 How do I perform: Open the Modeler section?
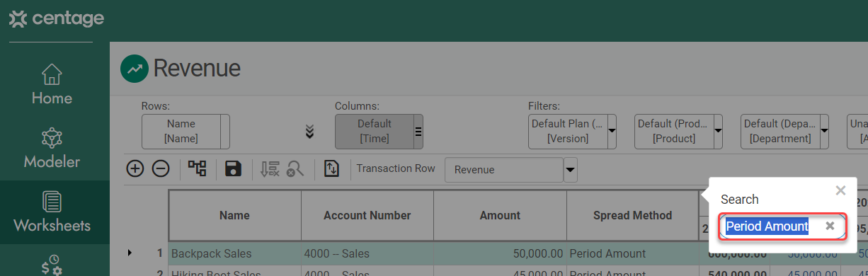pyautogui.click(x=52, y=149)
